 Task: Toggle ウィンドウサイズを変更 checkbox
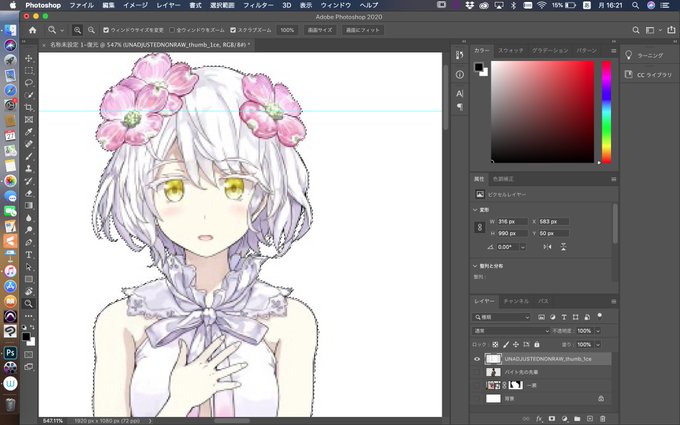point(106,30)
